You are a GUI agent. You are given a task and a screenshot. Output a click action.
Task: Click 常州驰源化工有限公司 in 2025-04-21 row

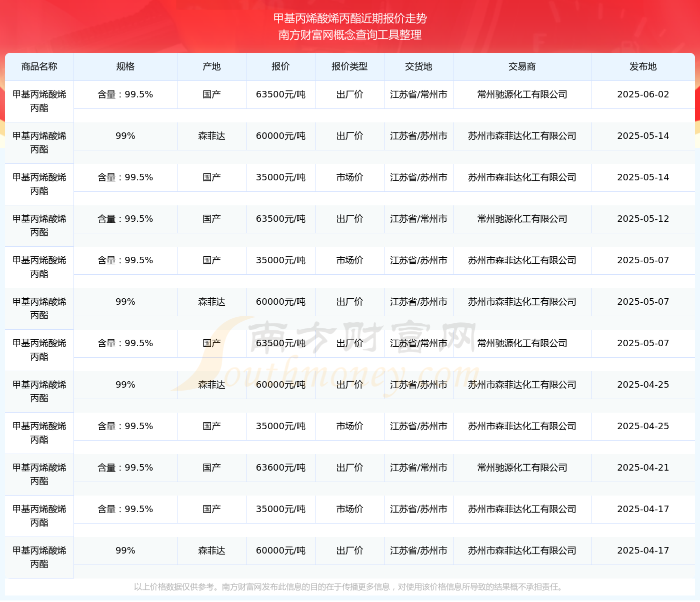[522, 468]
